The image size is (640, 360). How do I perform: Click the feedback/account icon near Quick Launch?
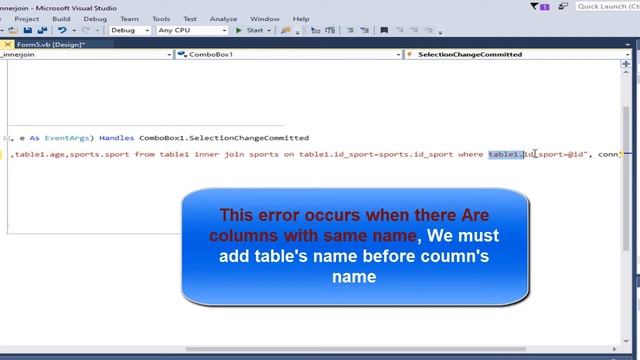point(563,6)
